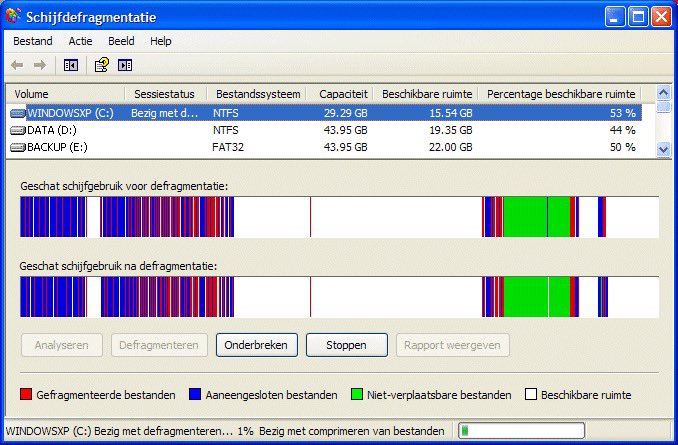678x445 pixels.
Task: Click the 22.00 GB free space cell
Action: (x=451, y=147)
